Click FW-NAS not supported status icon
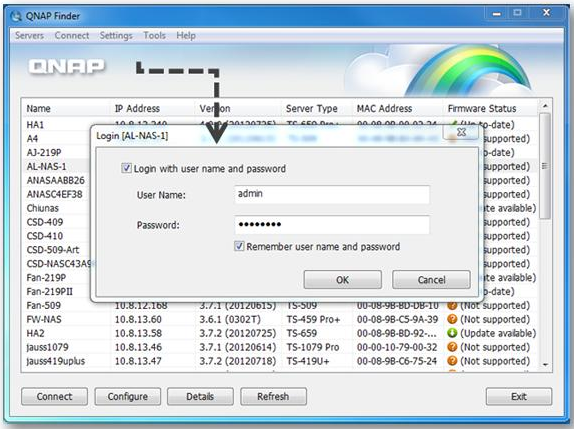Image resolution: width=574 pixels, height=429 pixels. click(x=452, y=319)
